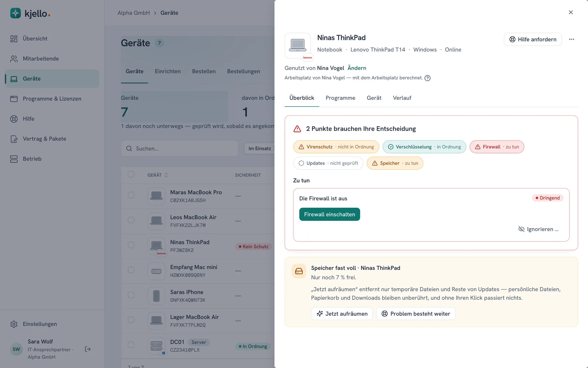Focus the Suchen... search field
588x368 pixels.
tap(179, 148)
